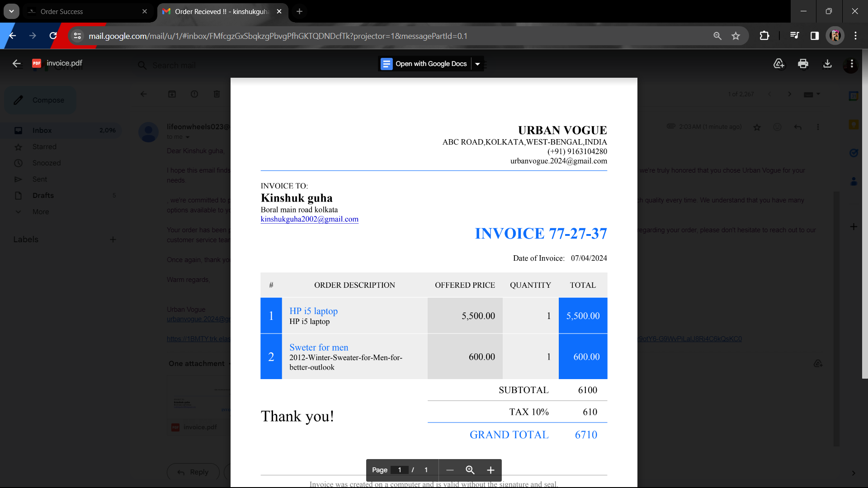The height and width of the screenshot is (488, 868).
Task: Expand Open with dropdown arrow
Action: point(477,64)
